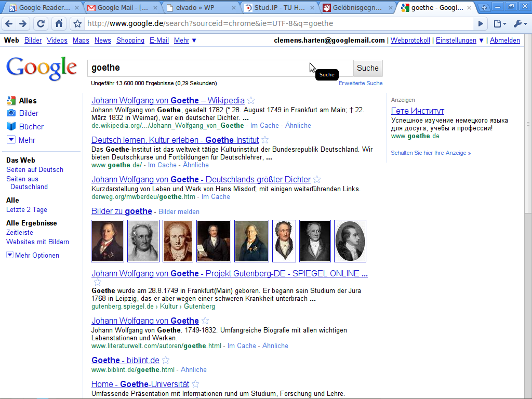Screen dimensions: 532x399
Task: Open the page menu icon
Action: click(x=500, y=23)
